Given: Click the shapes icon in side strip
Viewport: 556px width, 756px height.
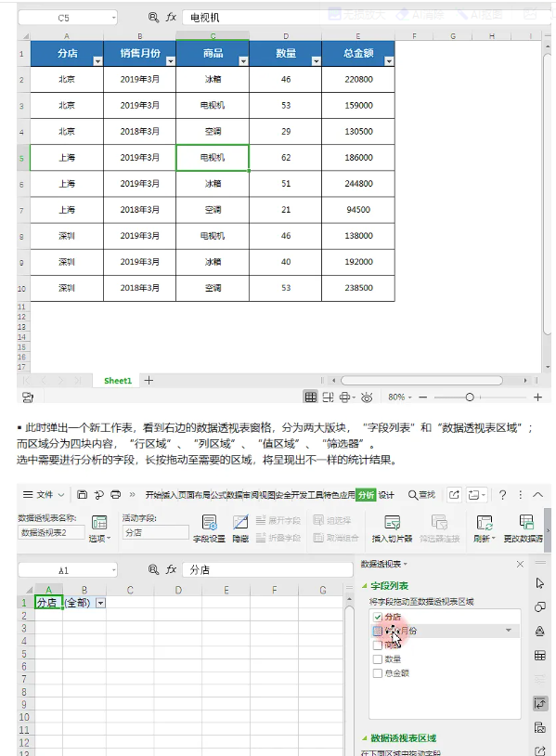Looking at the screenshot, I should coord(540,607).
